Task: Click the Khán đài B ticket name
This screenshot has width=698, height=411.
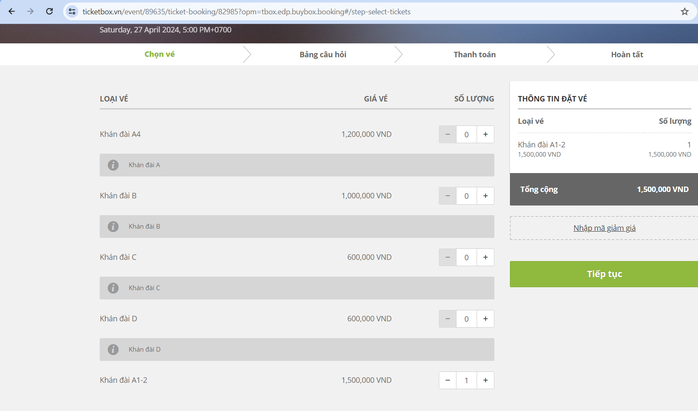Action: click(x=118, y=195)
